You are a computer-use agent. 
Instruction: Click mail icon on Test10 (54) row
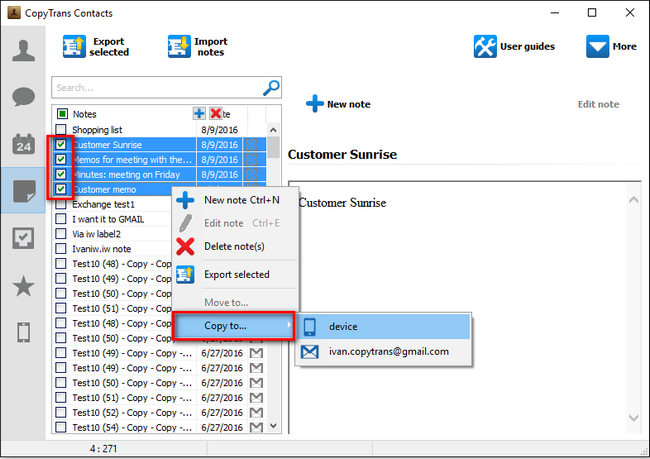tap(256, 427)
